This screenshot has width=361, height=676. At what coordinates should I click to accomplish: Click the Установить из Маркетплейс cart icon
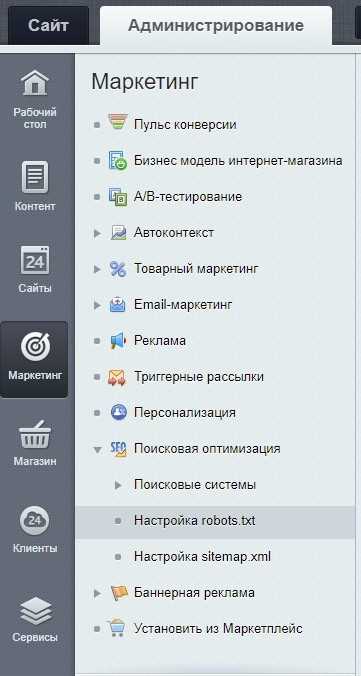pyautogui.click(x=117, y=629)
